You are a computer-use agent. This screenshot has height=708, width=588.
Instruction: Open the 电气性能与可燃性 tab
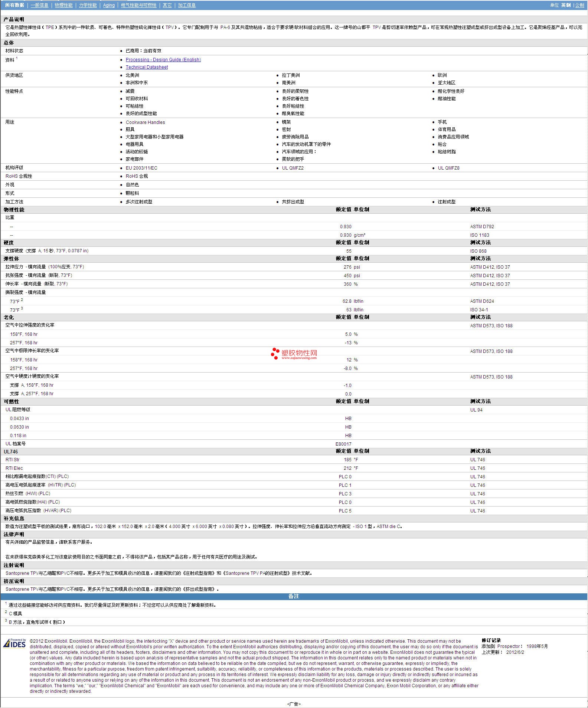138,5
